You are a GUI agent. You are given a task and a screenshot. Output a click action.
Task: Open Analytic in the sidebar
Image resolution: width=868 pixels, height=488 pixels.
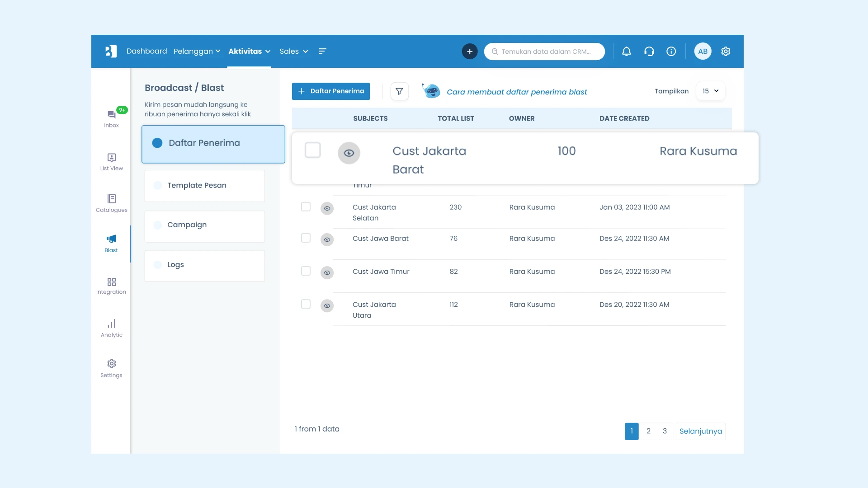click(112, 328)
